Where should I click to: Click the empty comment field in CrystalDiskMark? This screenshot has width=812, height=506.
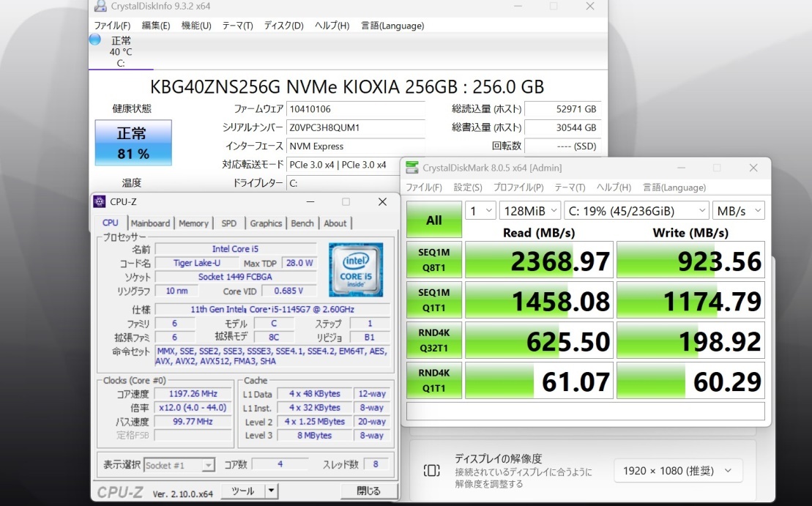(x=586, y=411)
